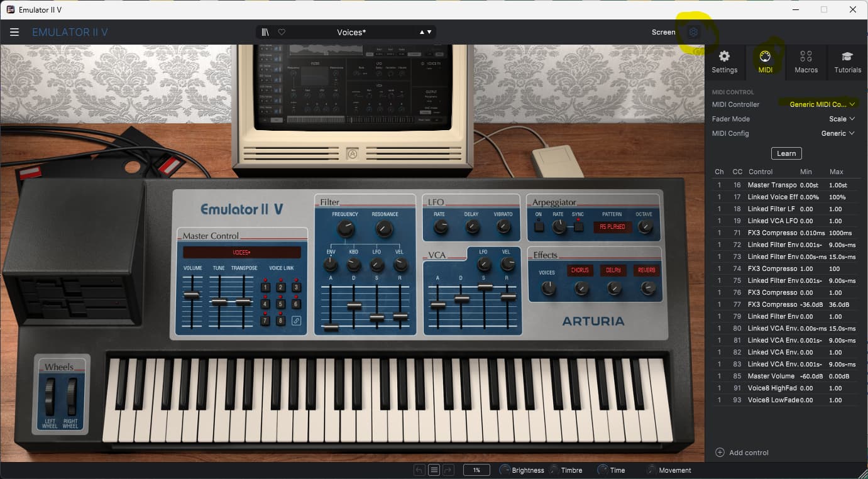Click the redo arrow in bottom bar
868x479 pixels.
click(x=448, y=470)
